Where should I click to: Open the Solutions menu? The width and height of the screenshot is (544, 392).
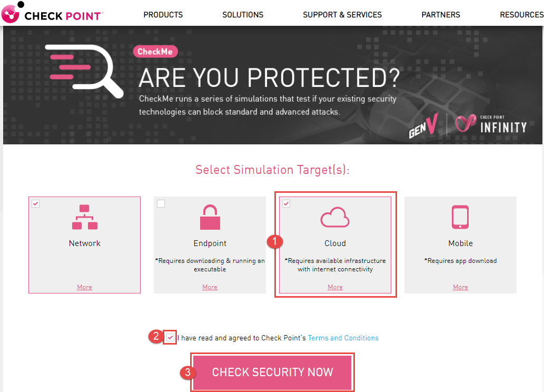point(243,15)
